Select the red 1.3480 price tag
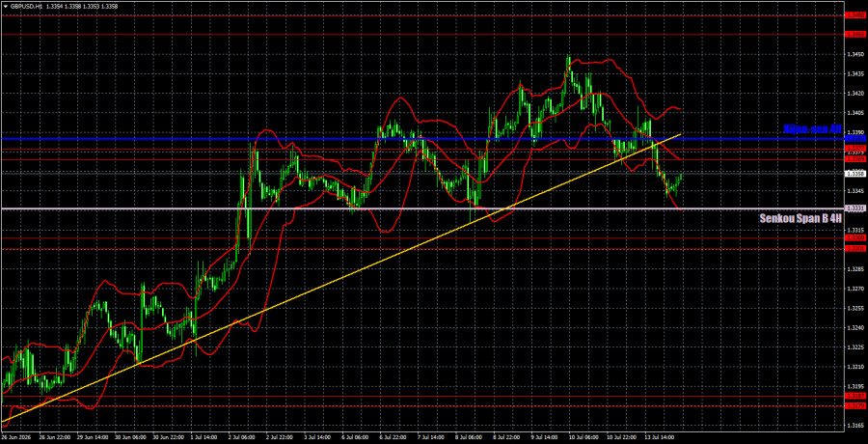The image size is (868, 444). point(855,16)
